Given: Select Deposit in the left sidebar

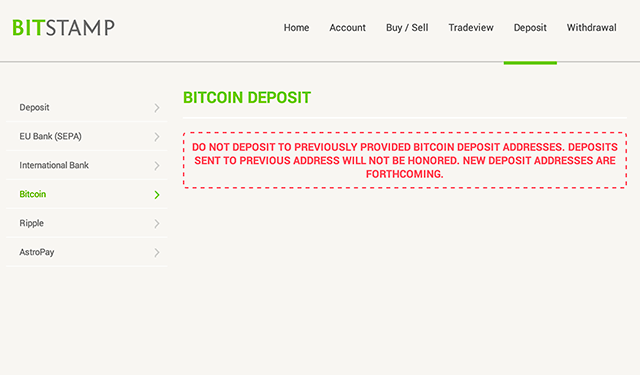Looking at the screenshot, I should [x=87, y=107].
